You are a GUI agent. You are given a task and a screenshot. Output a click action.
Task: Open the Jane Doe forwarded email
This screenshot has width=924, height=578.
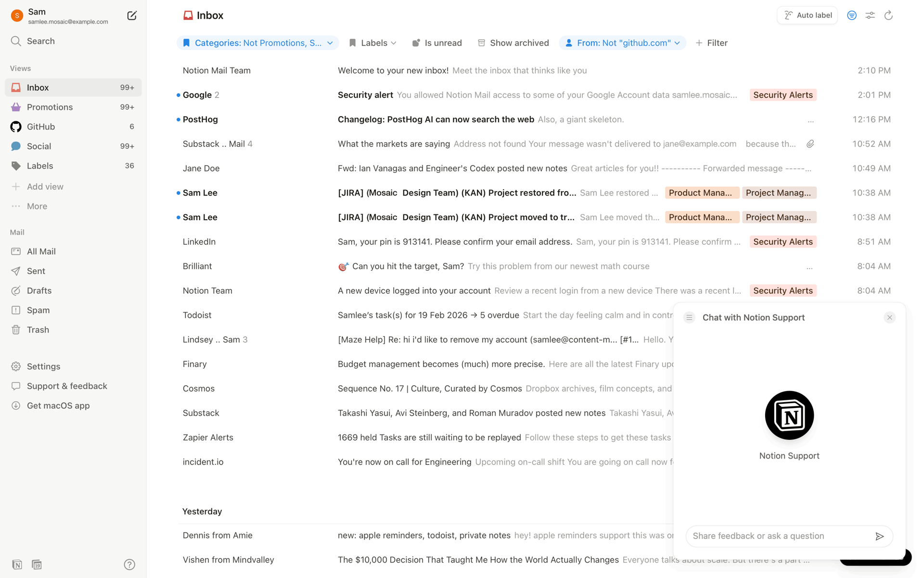point(534,168)
